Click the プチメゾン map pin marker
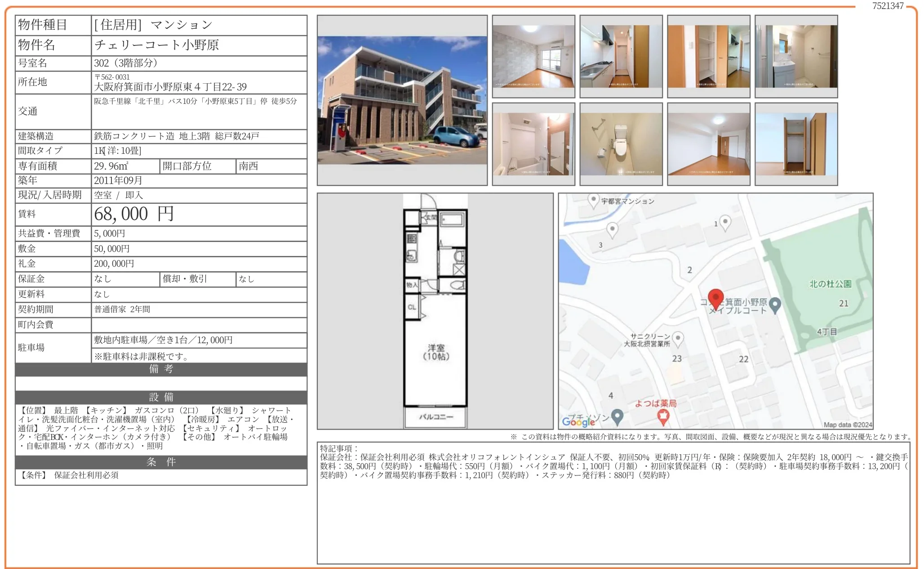924x569 pixels. click(617, 416)
